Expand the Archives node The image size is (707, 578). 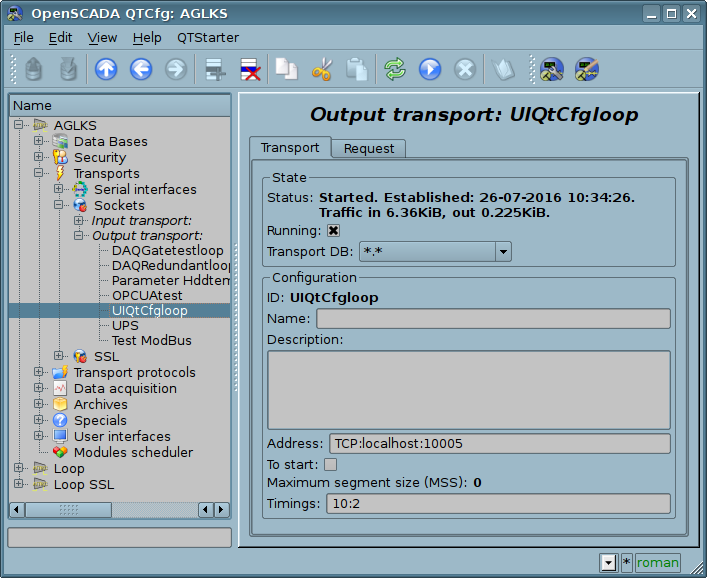pyautogui.click(x=38, y=404)
